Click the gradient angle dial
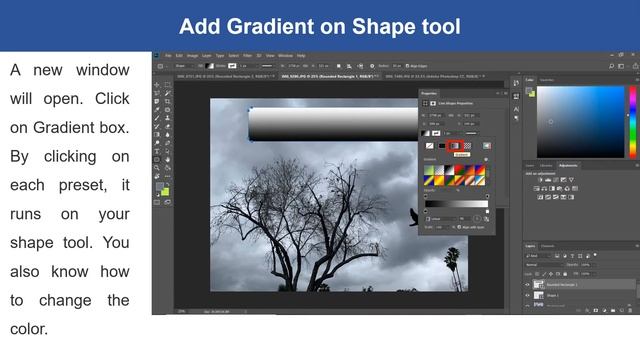Screen dimensions: 640x360 click(x=477, y=219)
